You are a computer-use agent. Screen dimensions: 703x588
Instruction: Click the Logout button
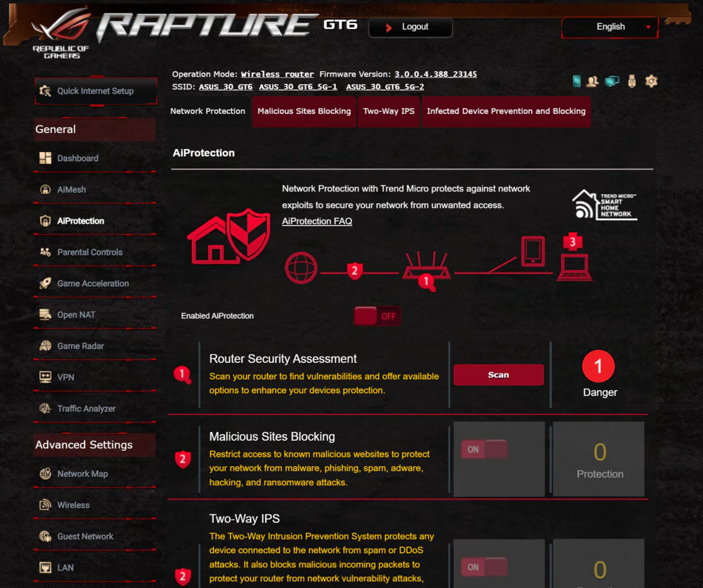411,27
